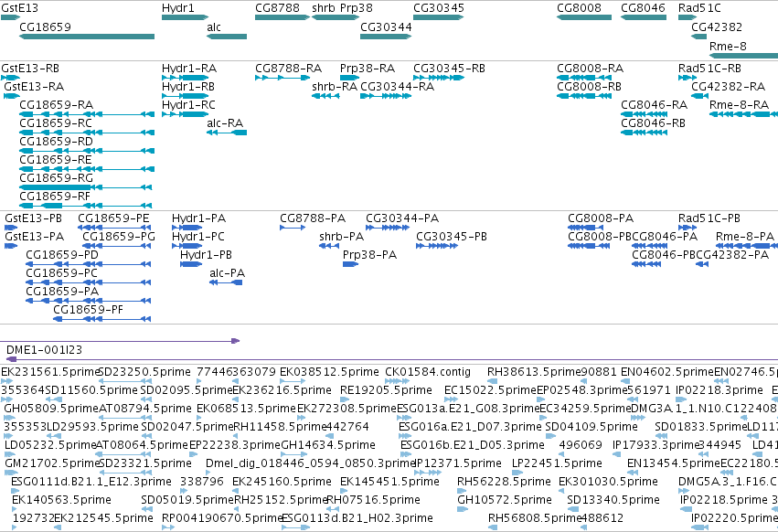Select the Rme-8 gene label
Screen dimensions: 778x532
click(x=728, y=46)
